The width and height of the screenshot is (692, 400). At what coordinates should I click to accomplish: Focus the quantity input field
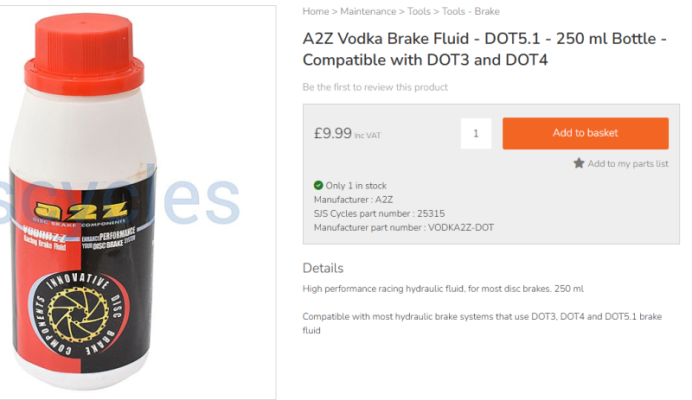(x=476, y=133)
